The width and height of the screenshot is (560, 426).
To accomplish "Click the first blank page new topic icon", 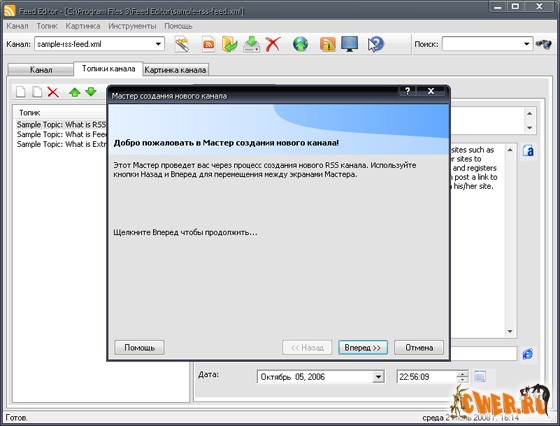I will point(21,92).
